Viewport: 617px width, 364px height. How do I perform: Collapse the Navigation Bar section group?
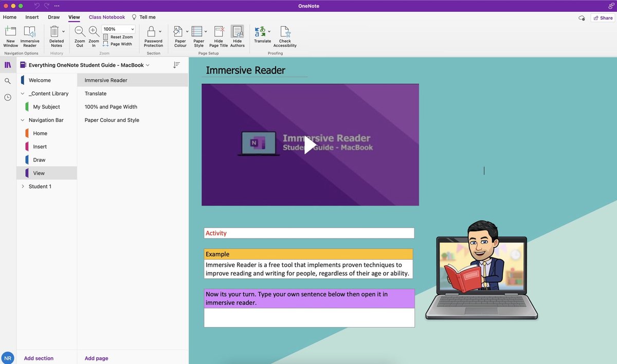(x=23, y=120)
